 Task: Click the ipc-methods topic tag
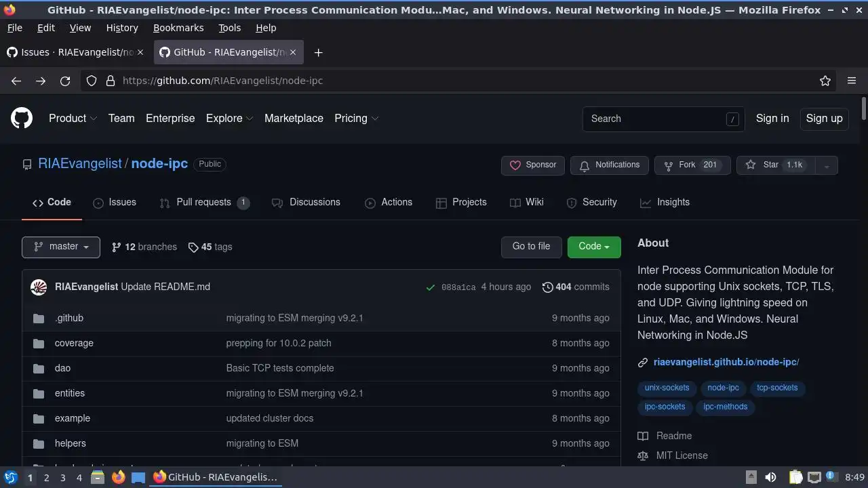point(725,407)
